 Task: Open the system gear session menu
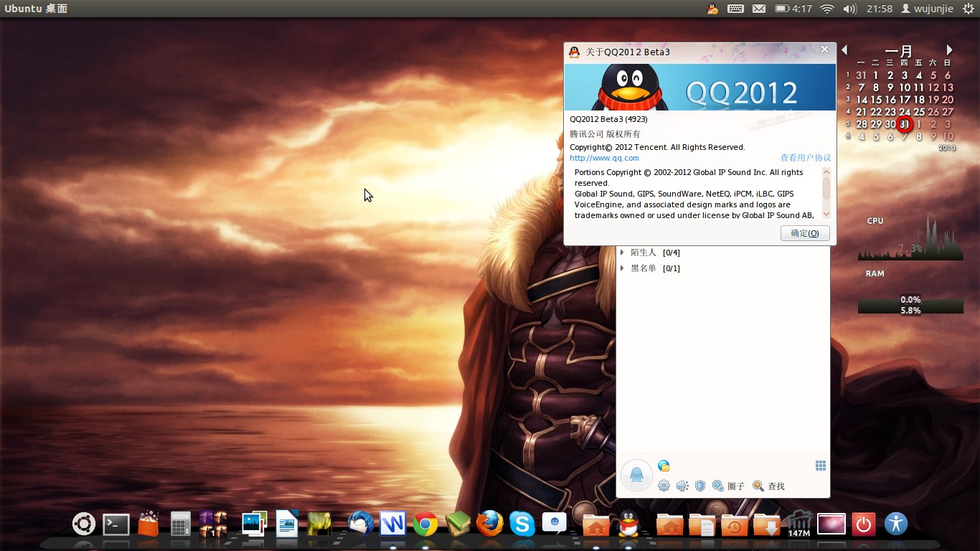coord(969,9)
